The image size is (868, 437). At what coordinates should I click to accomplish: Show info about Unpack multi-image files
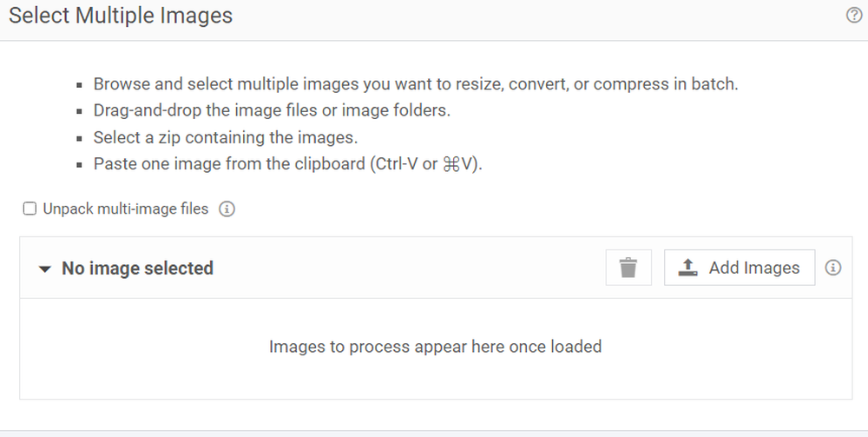(x=227, y=209)
